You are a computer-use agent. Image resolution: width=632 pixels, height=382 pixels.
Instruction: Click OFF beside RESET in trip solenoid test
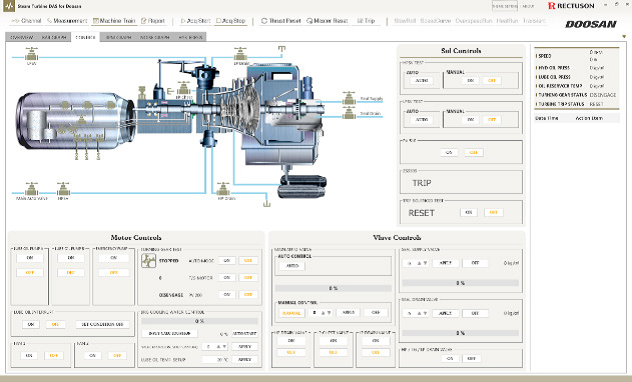coord(493,212)
